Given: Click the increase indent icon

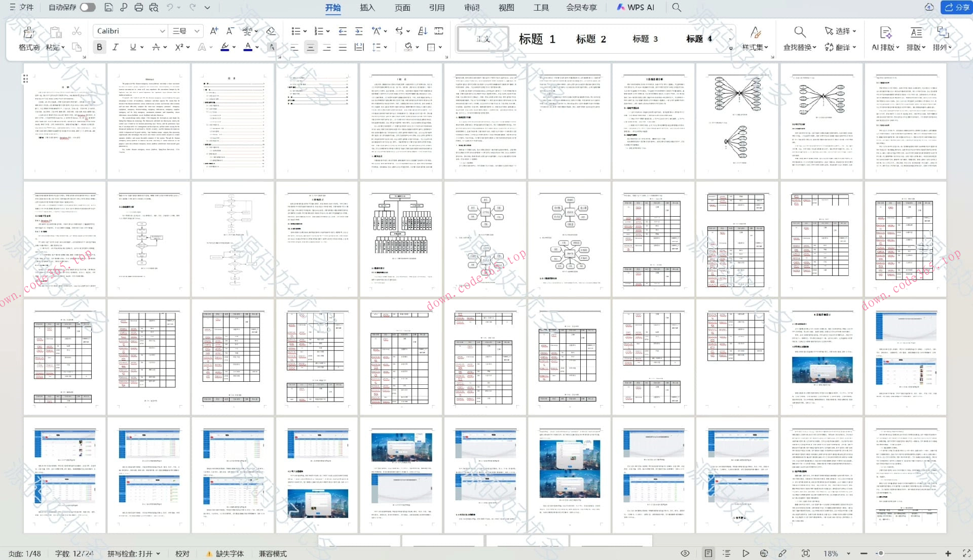Looking at the screenshot, I should (x=359, y=31).
